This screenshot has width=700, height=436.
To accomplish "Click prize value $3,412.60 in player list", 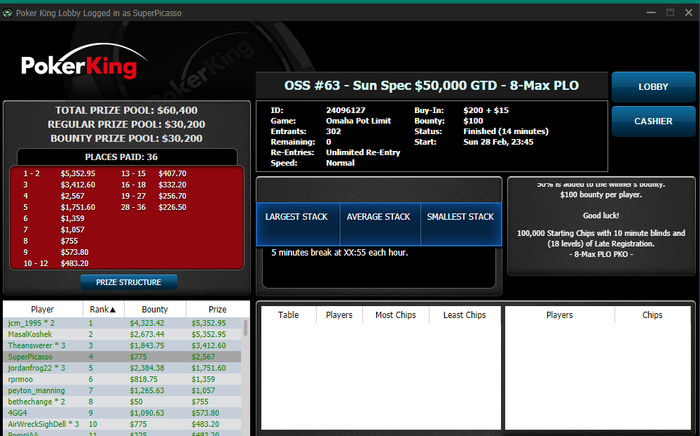I will pos(209,345).
